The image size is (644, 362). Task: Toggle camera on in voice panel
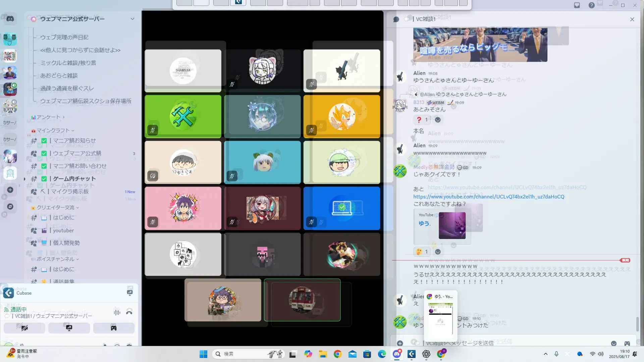pos(24,328)
